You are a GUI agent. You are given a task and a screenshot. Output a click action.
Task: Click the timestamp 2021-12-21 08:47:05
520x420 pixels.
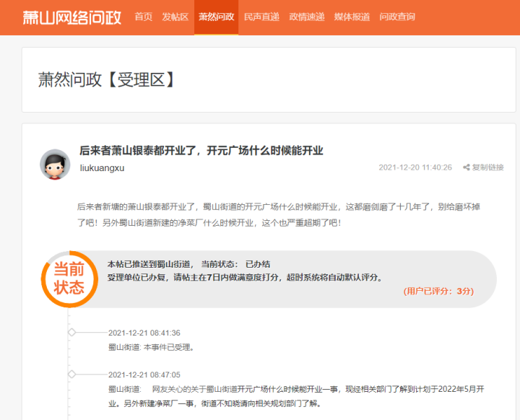pyautogui.click(x=144, y=375)
